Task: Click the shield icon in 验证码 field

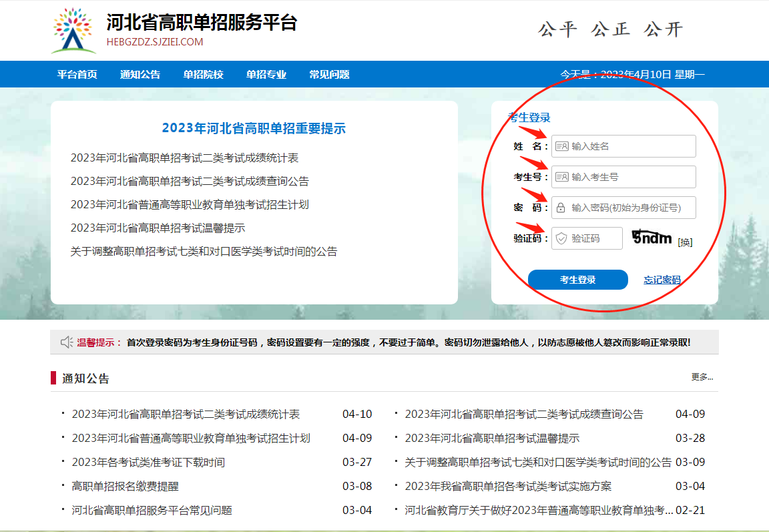Action: coord(561,238)
